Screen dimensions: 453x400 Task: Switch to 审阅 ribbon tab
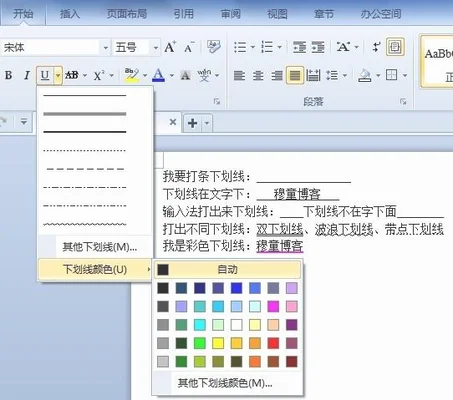click(231, 14)
